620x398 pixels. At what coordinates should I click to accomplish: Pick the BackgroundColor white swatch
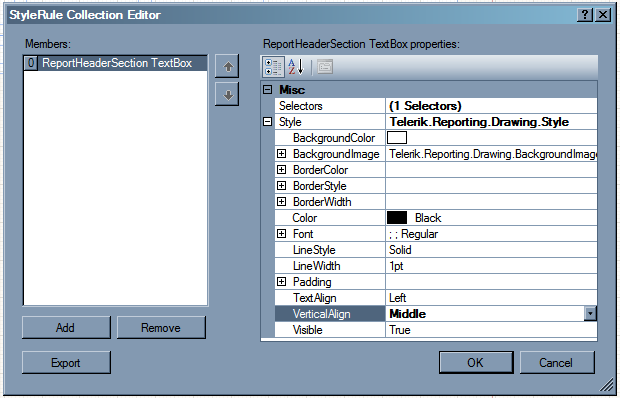pyautogui.click(x=397, y=138)
